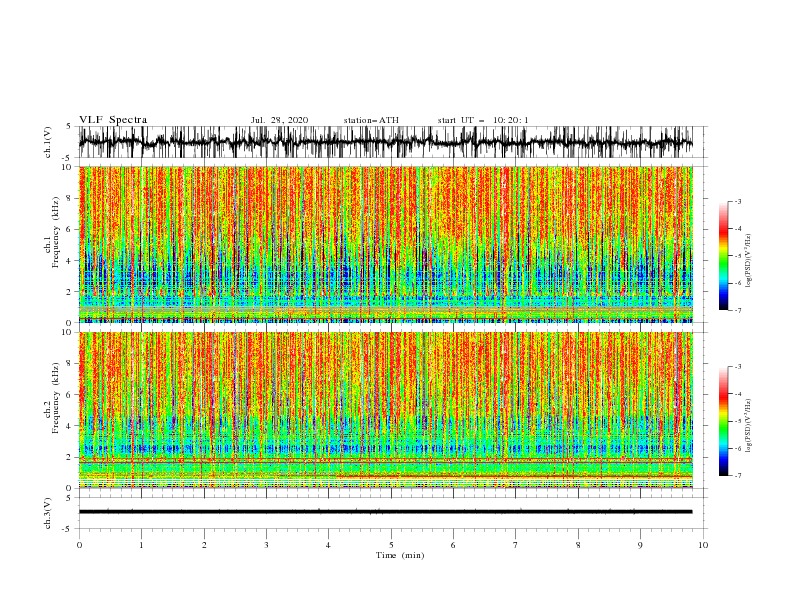The height and width of the screenshot is (612, 792).
Task: Click the time axis tick label "10"
Action: tap(703, 545)
